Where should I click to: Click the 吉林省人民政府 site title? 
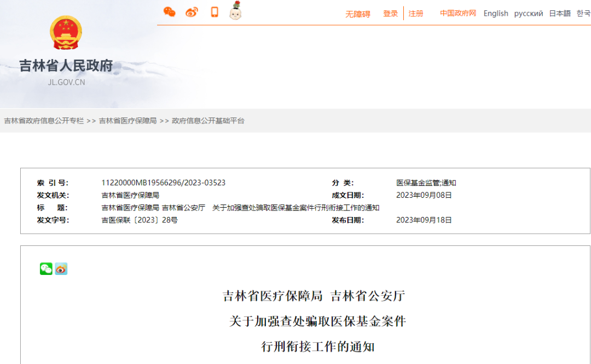(x=66, y=66)
